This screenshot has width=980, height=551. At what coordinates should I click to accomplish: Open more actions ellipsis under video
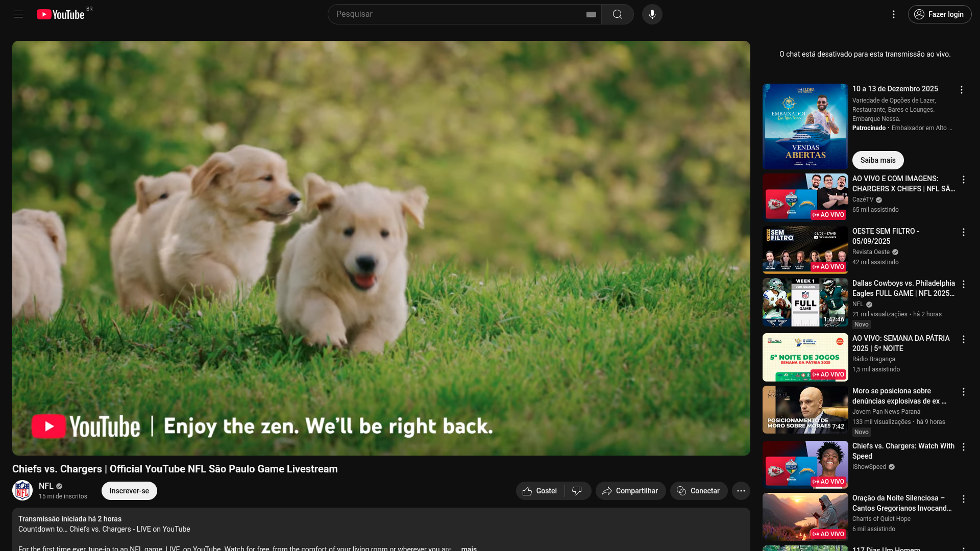pos(741,491)
